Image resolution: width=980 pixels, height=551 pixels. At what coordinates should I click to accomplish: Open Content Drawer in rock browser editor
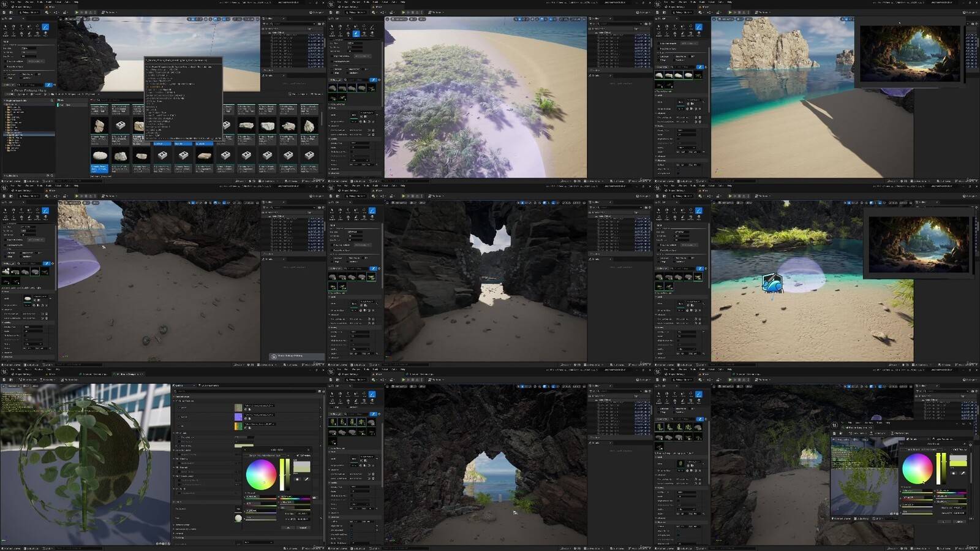pyautogui.click(x=11, y=181)
